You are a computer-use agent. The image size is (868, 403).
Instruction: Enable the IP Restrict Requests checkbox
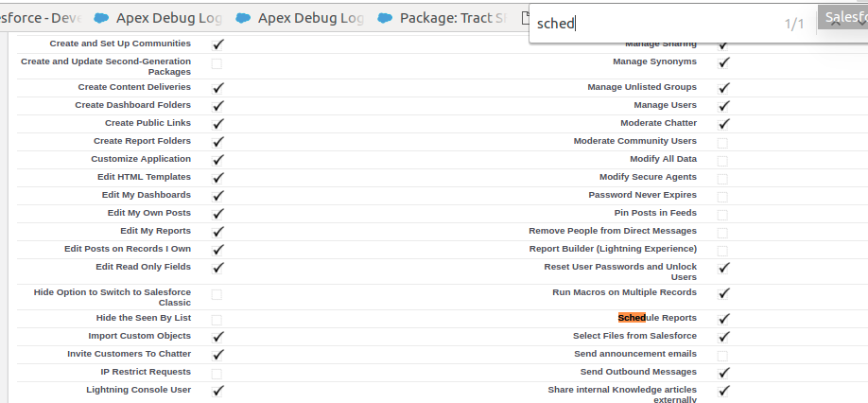217,374
